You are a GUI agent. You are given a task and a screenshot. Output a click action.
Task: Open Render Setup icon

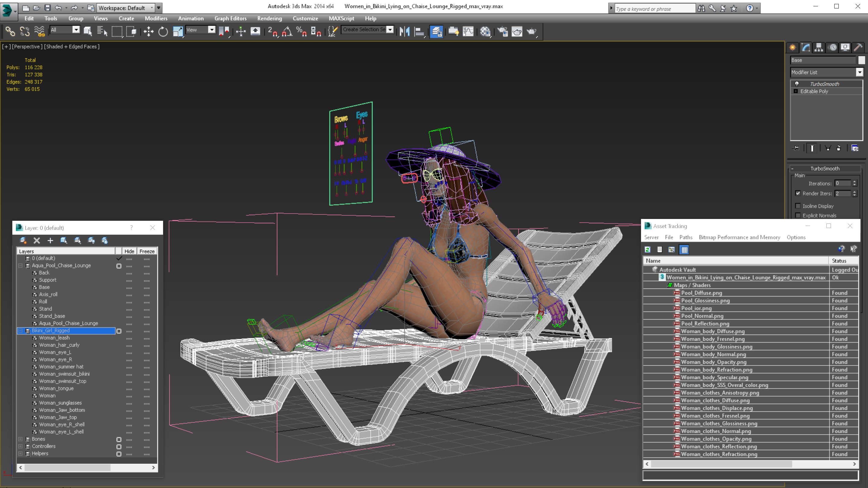[x=502, y=31]
